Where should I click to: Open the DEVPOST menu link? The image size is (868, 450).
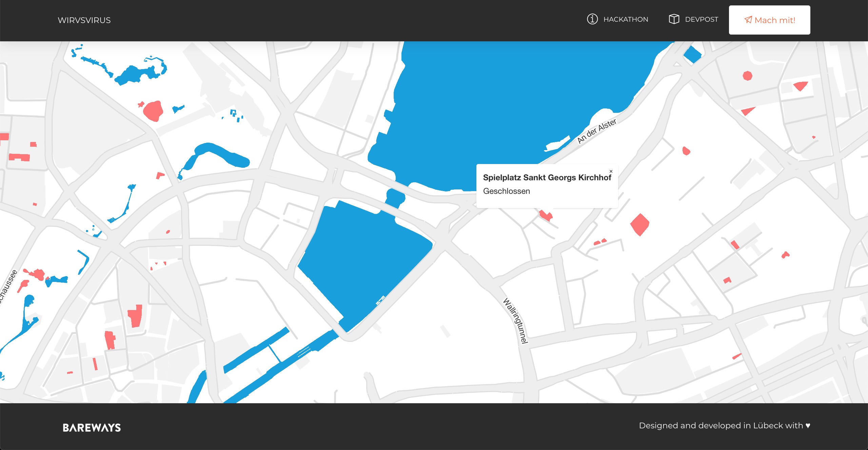(701, 19)
